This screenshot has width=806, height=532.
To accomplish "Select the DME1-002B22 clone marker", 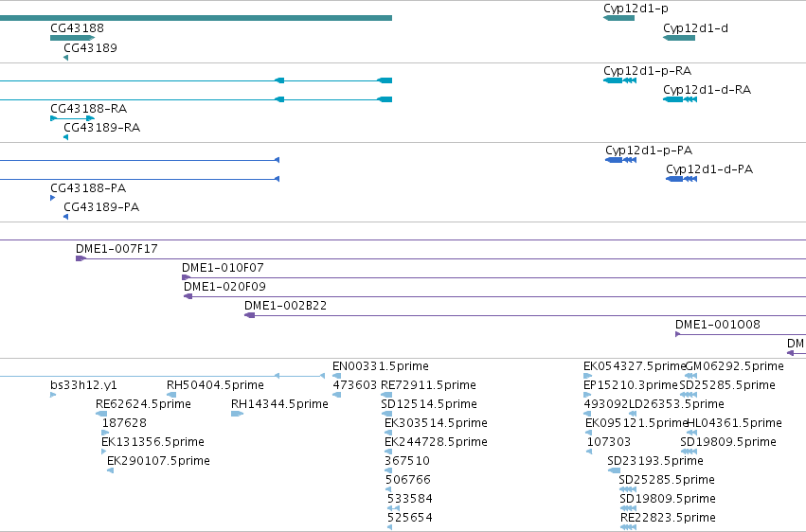I will pos(250,315).
